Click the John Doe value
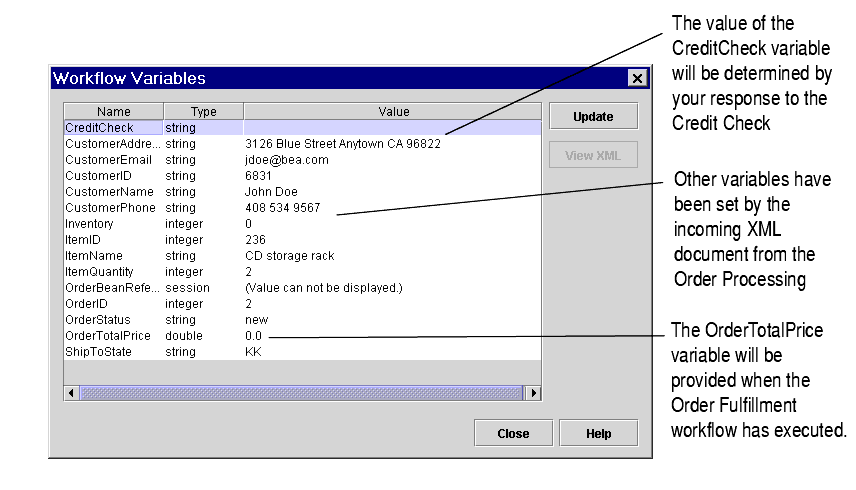The height and width of the screenshot is (490, 856). point(271,192)
